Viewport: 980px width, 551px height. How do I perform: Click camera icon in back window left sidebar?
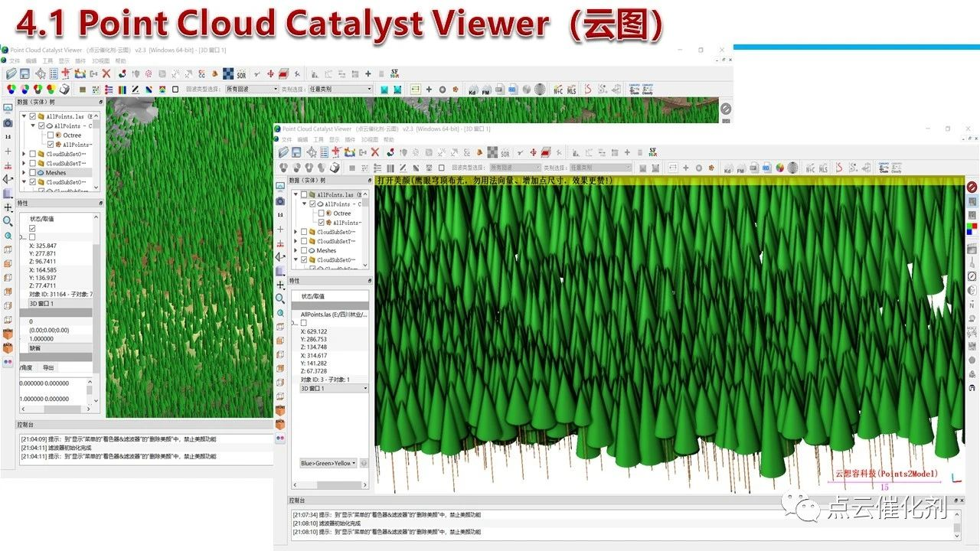8,122
